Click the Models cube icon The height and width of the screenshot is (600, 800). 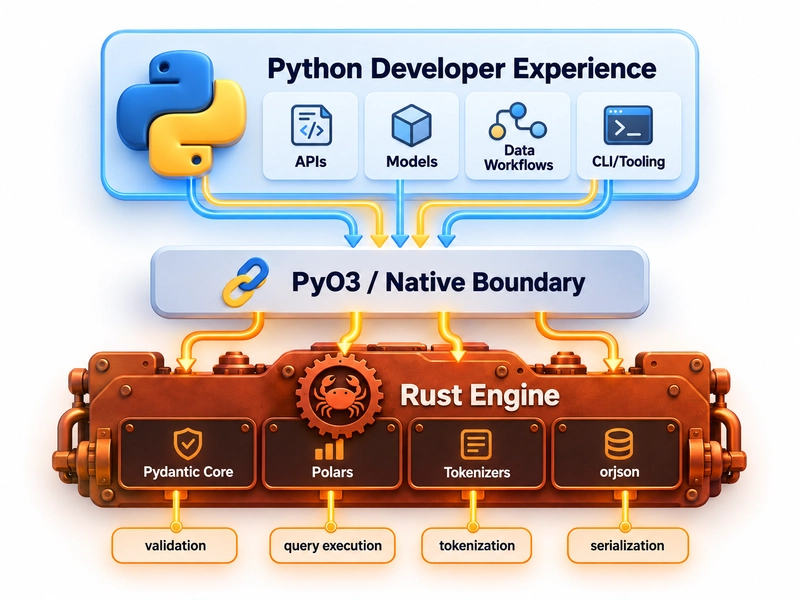click(x=412, y=125)
